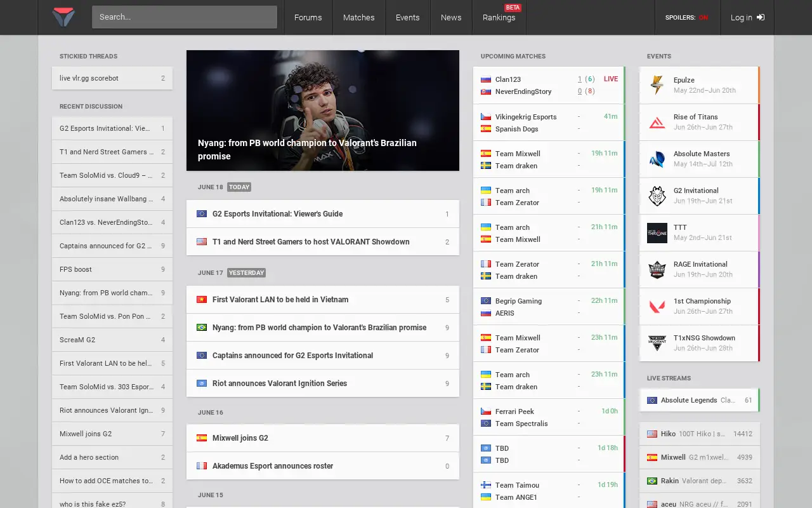Click the Spain flag beside Mixwell joins G2 article
This screenshot has width=812, height=508.
(202, 438)
